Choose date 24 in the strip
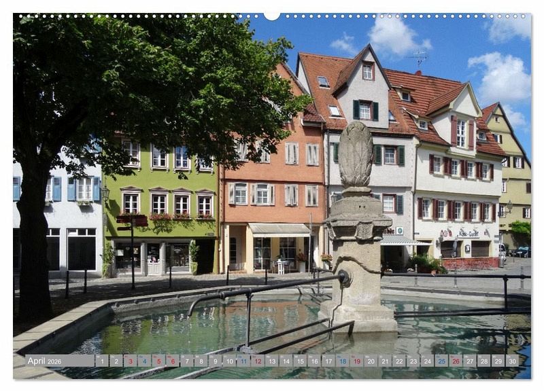This screenshot has height=392, width=544. (428, 361)
